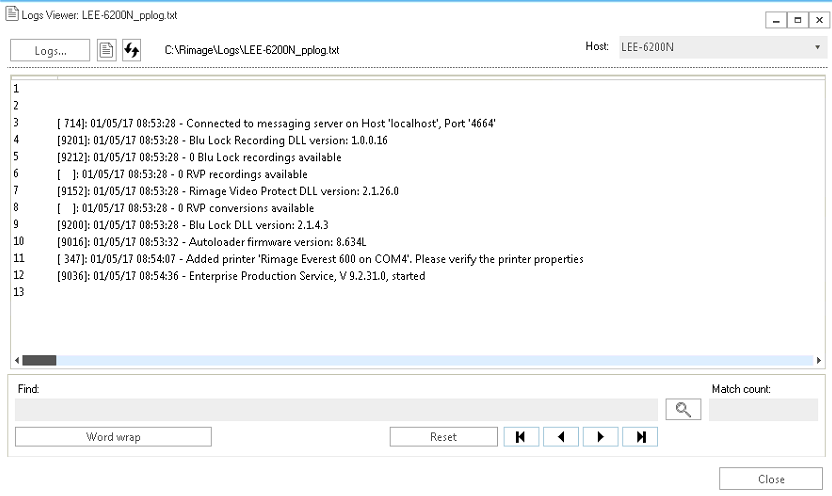
Task: Jump to the first match
Action: point(521,437)
